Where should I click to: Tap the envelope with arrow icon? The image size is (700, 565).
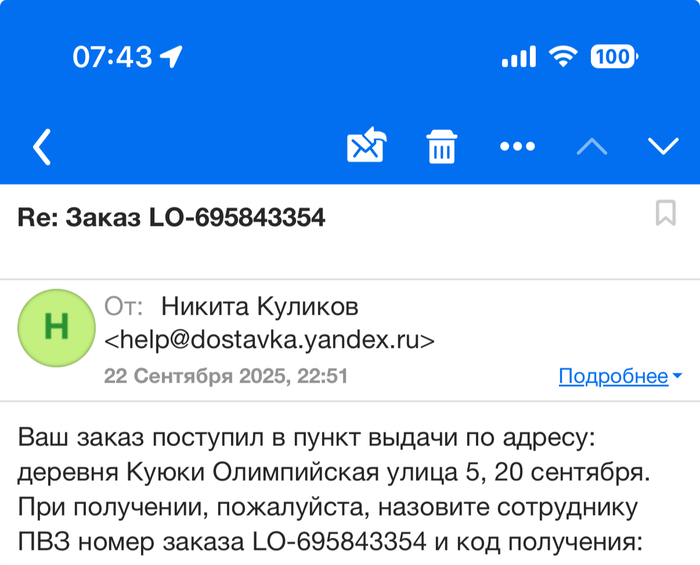(366, 147)
